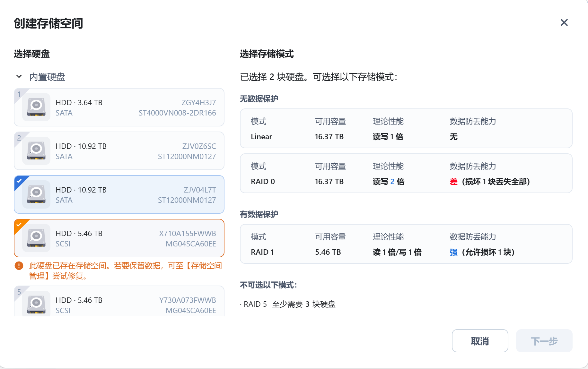Click the ZJV0Z6SC serial text
This screenshot has width=588, height=369.
[199, 146]
